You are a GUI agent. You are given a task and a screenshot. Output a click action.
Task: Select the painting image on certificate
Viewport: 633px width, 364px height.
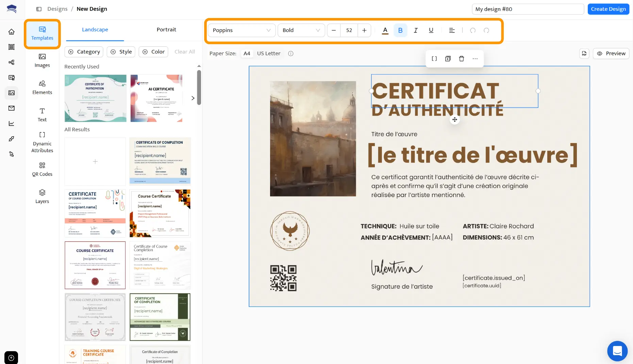tap(313, 139)
